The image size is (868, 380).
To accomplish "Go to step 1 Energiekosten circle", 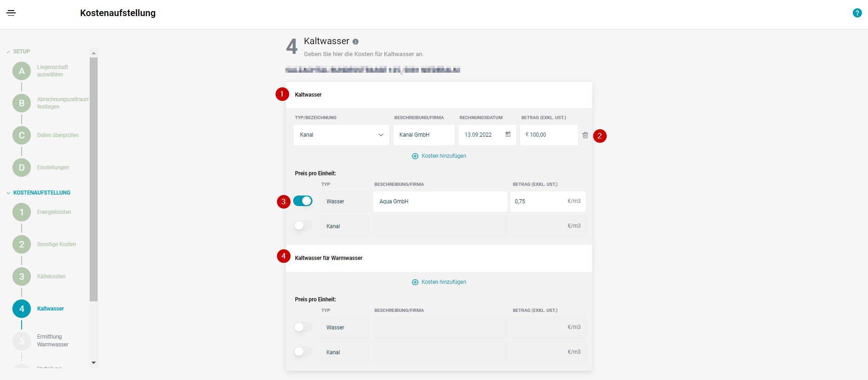I will tap(22, 213).
